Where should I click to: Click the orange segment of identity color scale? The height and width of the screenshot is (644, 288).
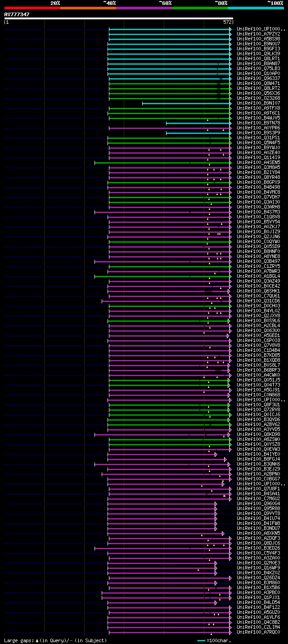pos(88,8)
